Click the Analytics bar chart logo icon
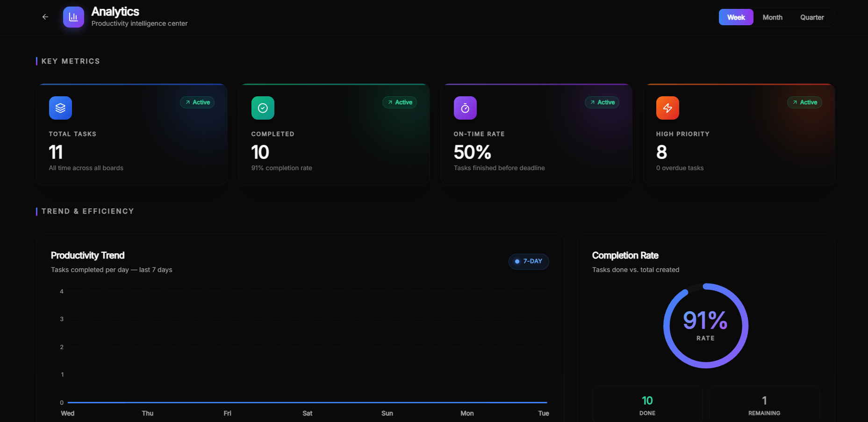Viewport: 868px width, 422px height. click(73, 17)
